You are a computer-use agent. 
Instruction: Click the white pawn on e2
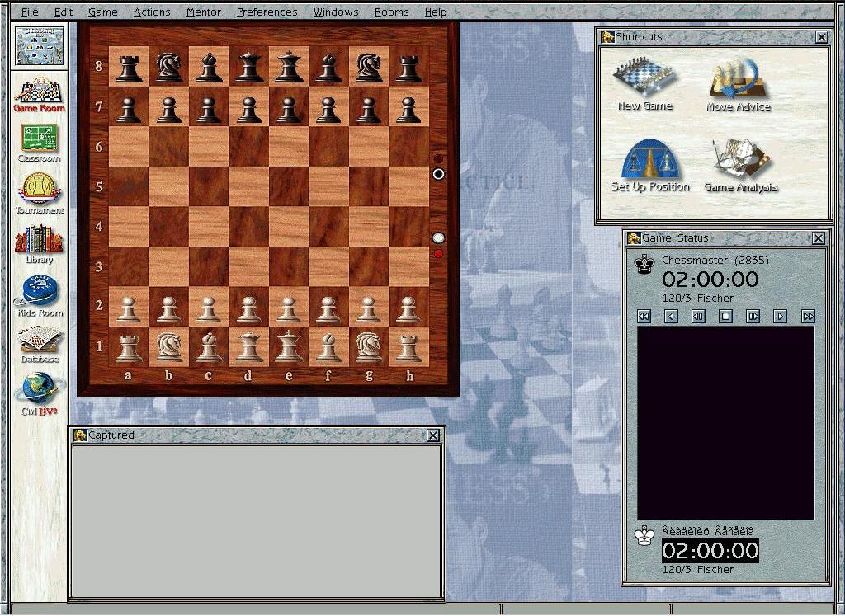tap(288, 308)
